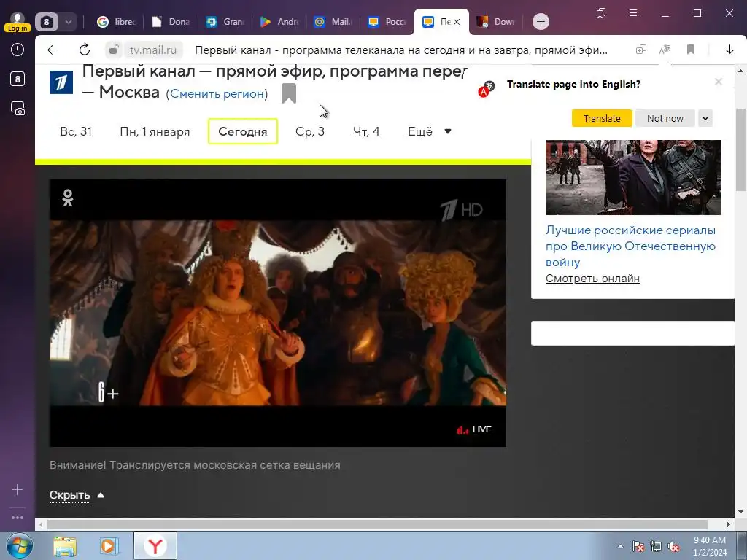The height and width of the screenshot is (560, 747).
Task: Click the live video player frame
Action: [x=278, y=313]
